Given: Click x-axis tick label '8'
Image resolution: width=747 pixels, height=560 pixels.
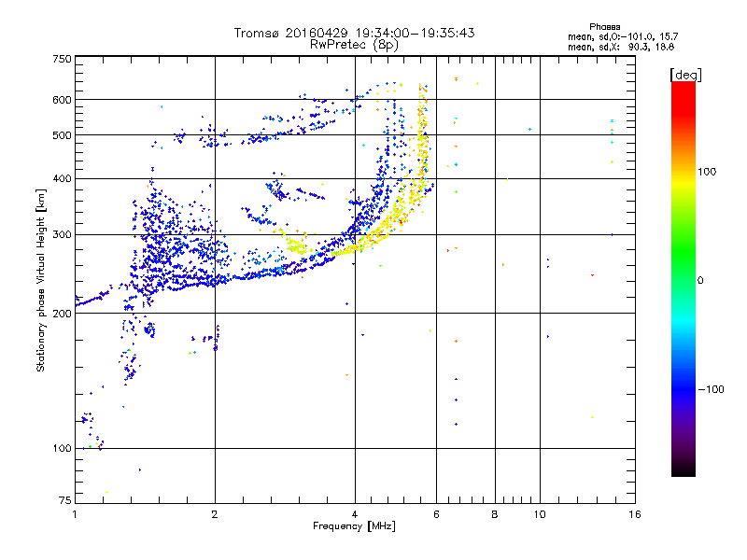Looking at the screenshot, I should (495, 514).
